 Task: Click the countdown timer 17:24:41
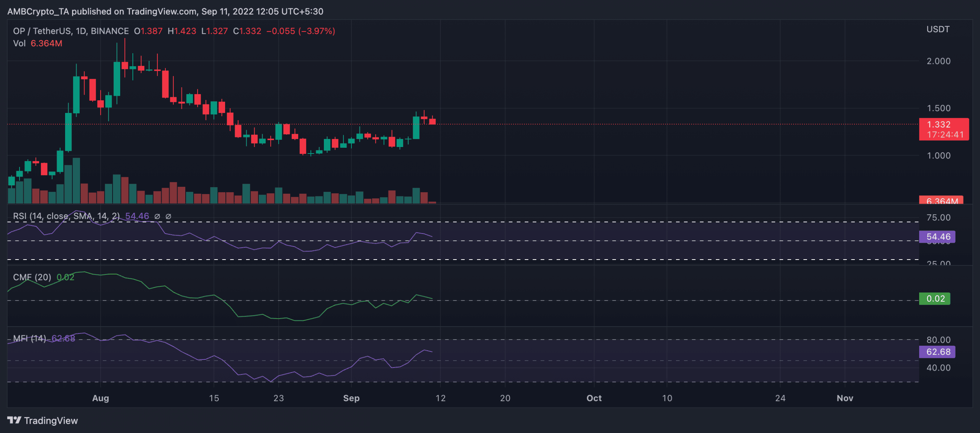point(945,135)
